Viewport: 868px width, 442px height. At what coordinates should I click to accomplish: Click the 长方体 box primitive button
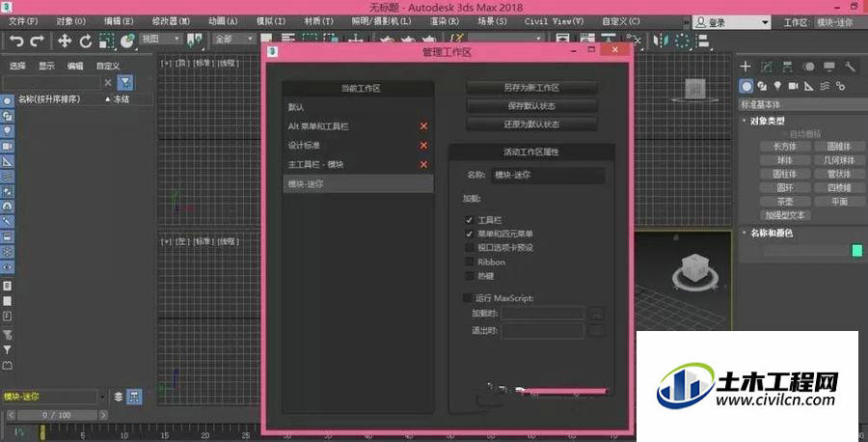click(784, 147)
